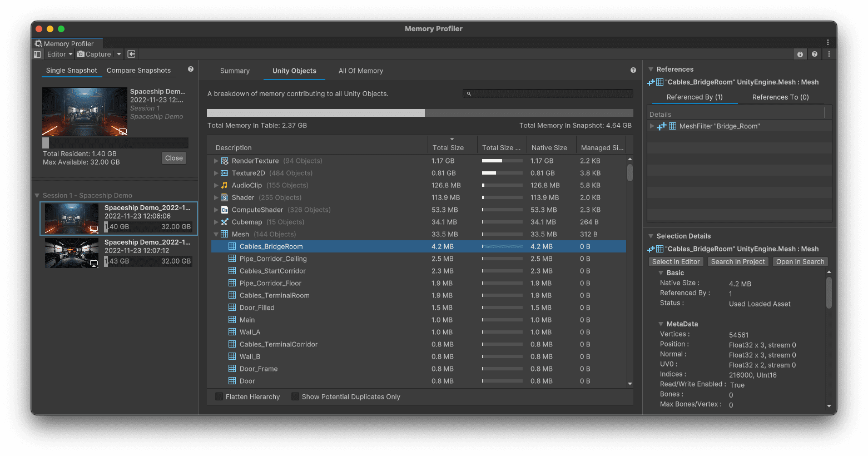Viewport: 868px width, 456px height.
Task: Click the Cubemap type icon
Action: [225, 222]
